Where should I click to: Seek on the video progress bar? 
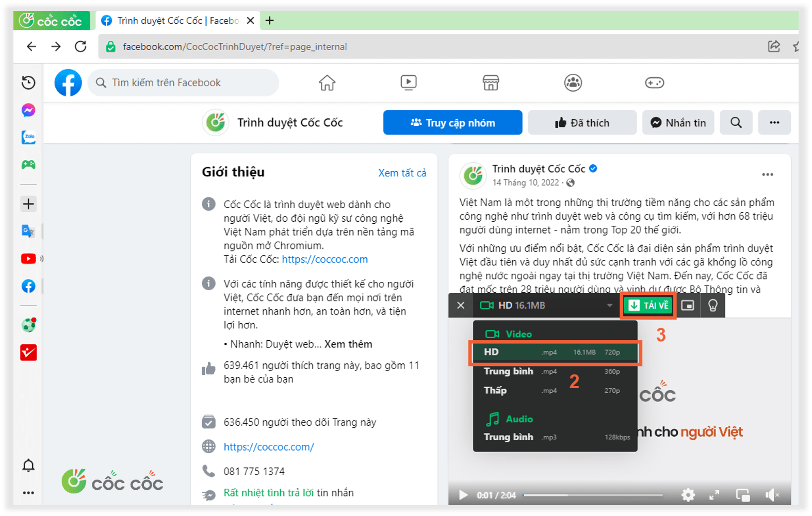coord(593,495)
